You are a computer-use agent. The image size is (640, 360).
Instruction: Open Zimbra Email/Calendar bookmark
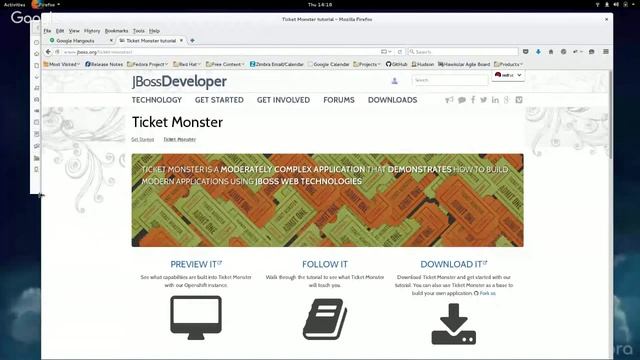tap(277, 64)
